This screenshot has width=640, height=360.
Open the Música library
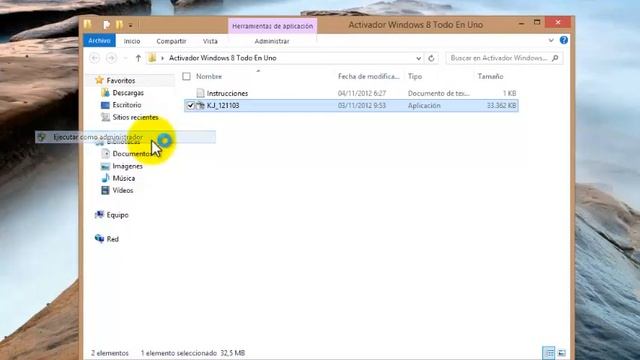click(x=124, y=178)
